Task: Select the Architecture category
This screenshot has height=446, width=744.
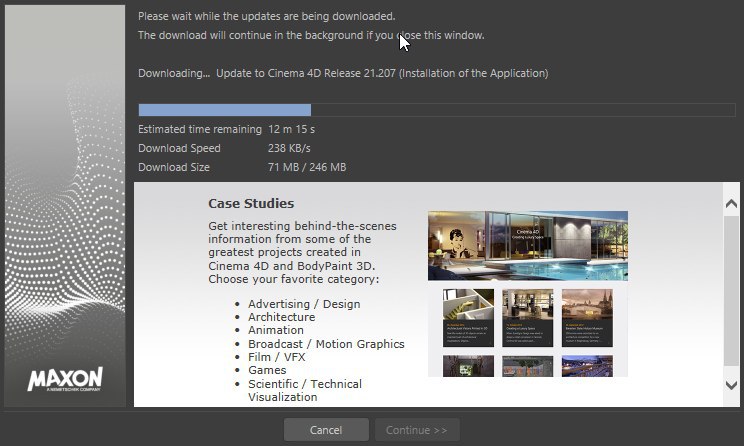Action: (x=281, y=317)
